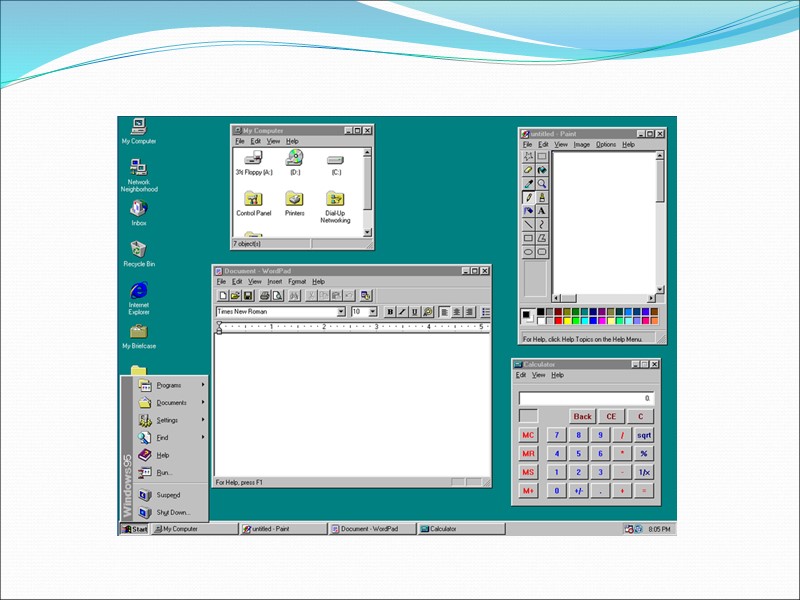Image resolution: width=800 pixels, height=600 pixels.
Task: Pick the Pick Color eyedropper tool
Action: [528, 184]
